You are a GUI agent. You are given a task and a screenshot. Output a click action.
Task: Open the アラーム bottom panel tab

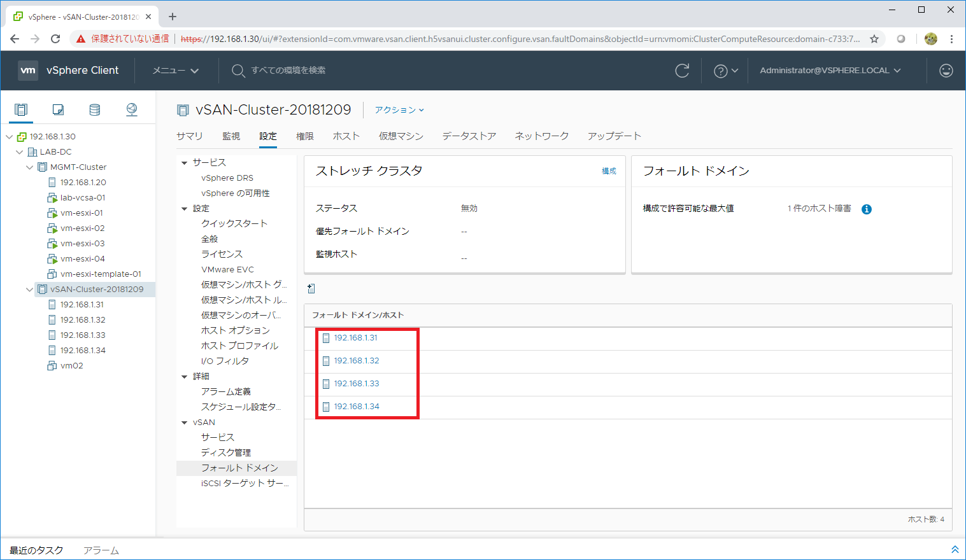pyautogui.click(x=101, y=550)
